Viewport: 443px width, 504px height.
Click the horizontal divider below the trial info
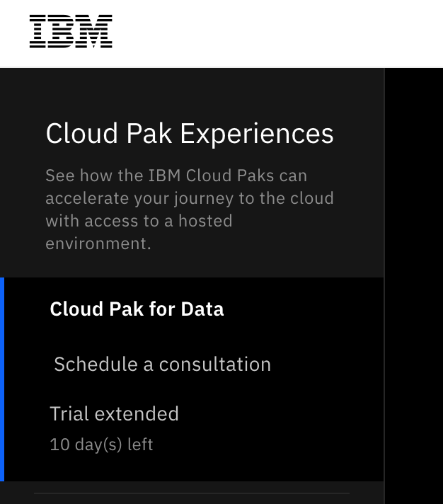point(191,493)
